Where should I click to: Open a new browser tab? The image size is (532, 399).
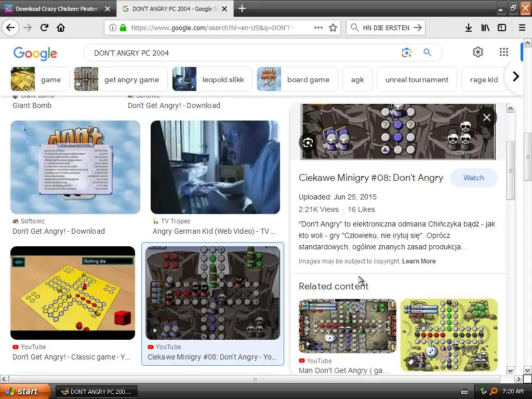pyautogui.click(x=242, y=8)
